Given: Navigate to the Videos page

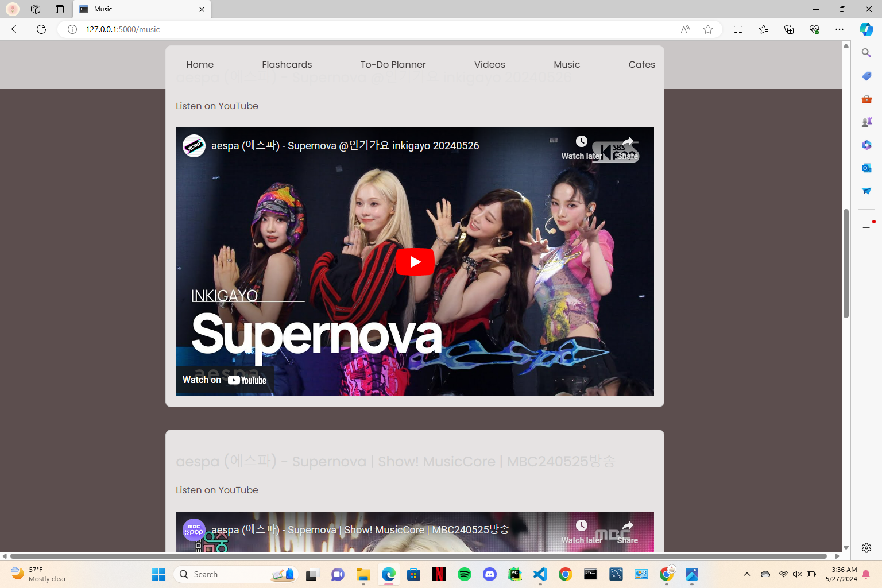Looking at the screenshot, I should click(x=490, y=64).
